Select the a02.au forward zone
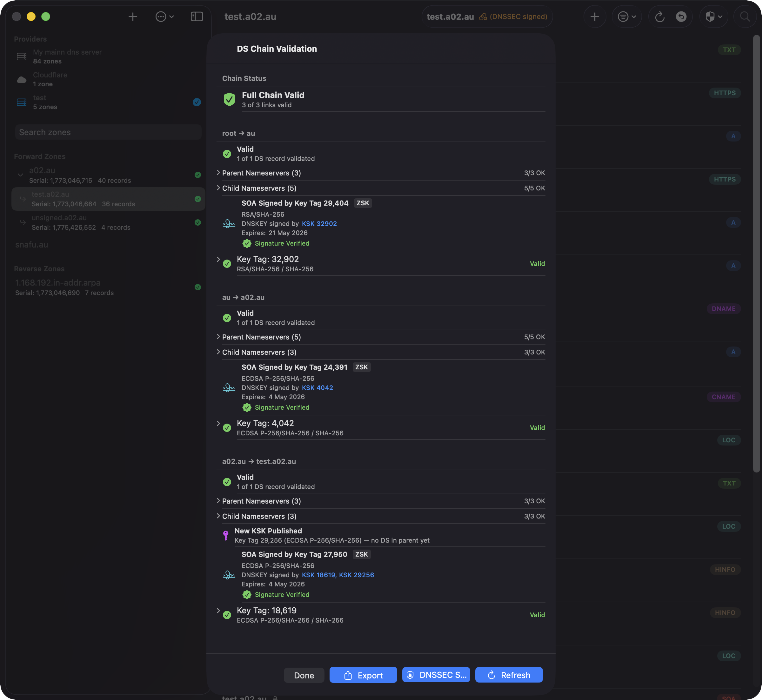Screen dimensions: 762x700 (108, 175)
